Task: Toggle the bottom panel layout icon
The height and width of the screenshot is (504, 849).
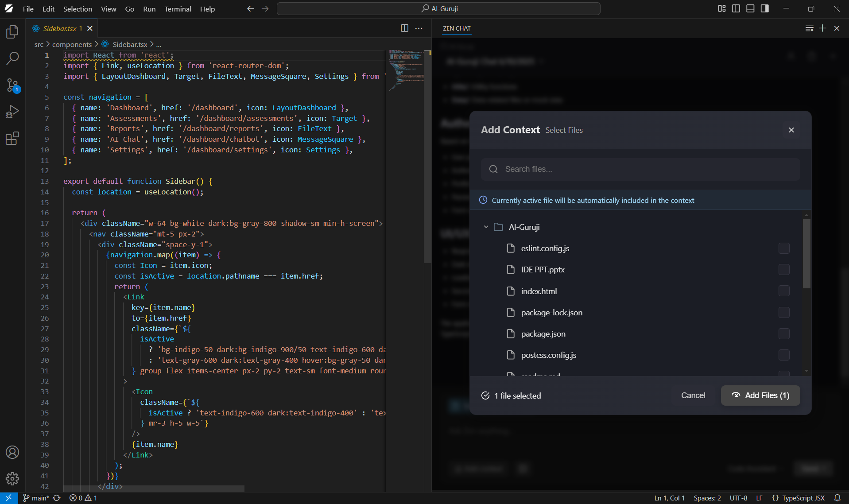Action: pos(750,8)
